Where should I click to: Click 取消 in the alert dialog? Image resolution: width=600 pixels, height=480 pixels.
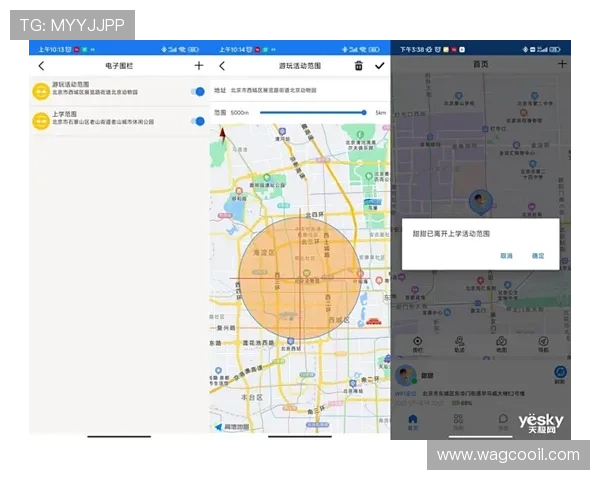(x=507, y=256)
